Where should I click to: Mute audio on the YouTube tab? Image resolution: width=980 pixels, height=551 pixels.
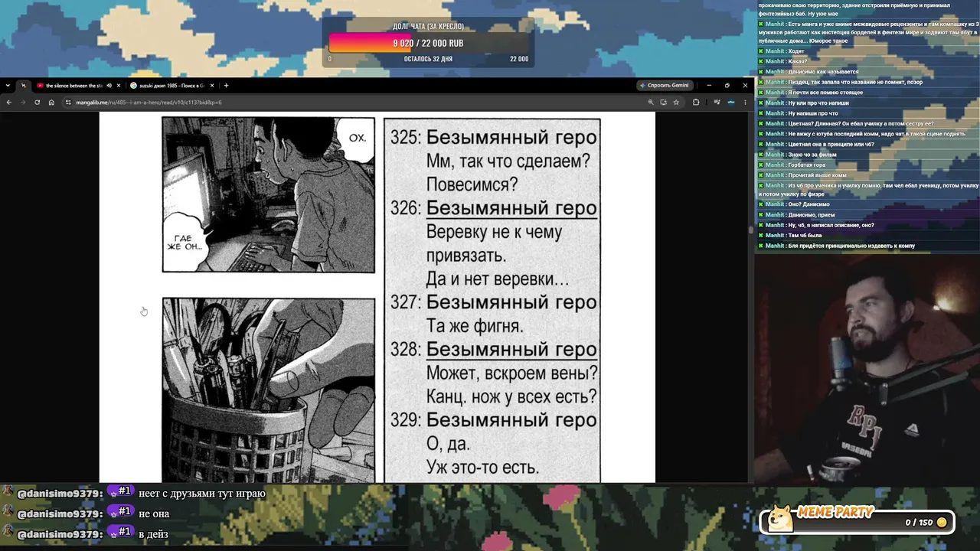(x=109, y=86)
